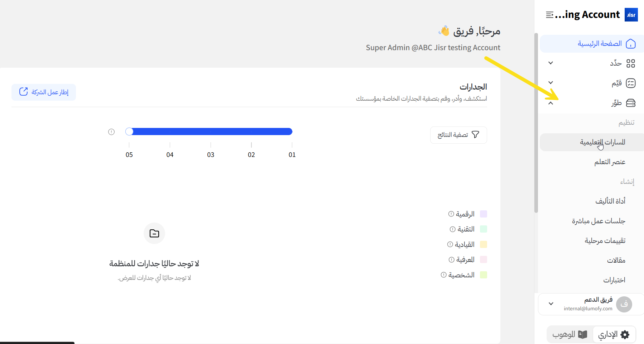Click the home icon in the sidebar

pos(631,44)
